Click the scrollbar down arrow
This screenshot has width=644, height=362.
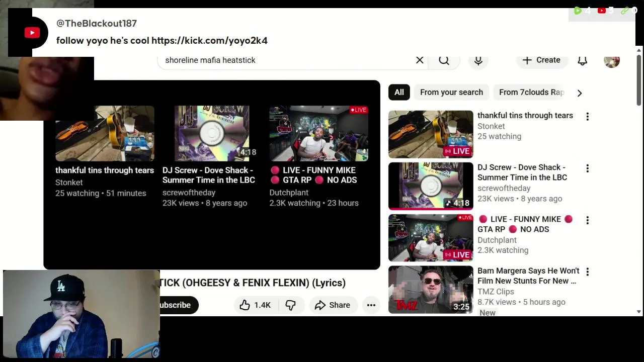coord(639,312)
